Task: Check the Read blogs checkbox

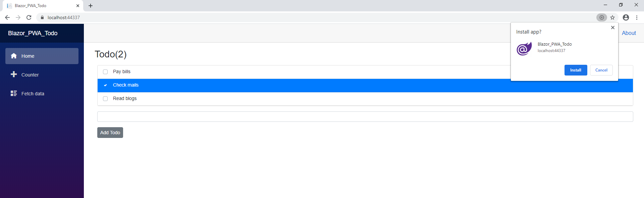Action: pos(105,99)
